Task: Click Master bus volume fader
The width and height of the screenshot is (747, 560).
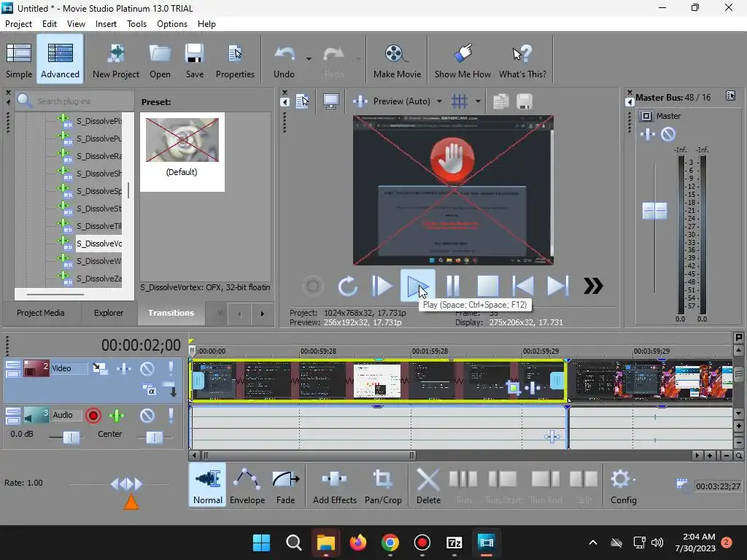Action: point(654,211)
